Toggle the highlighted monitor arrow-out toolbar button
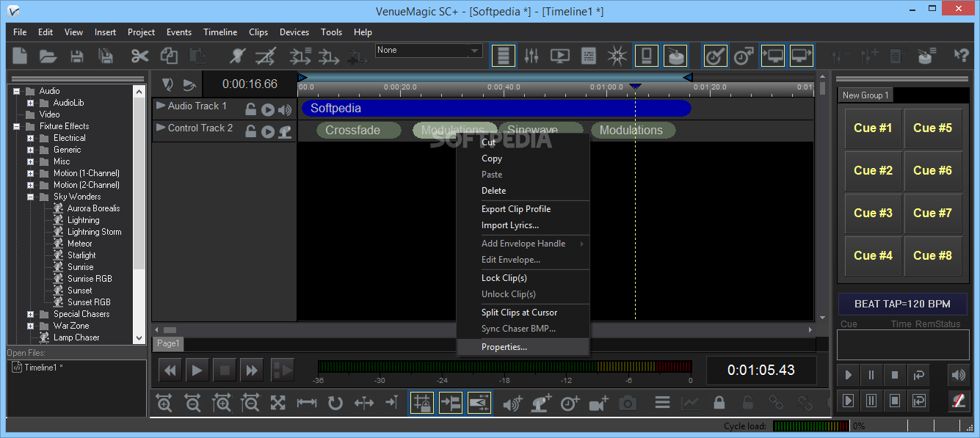The width and height of the screenshot is (980, 438). [802, 56]
